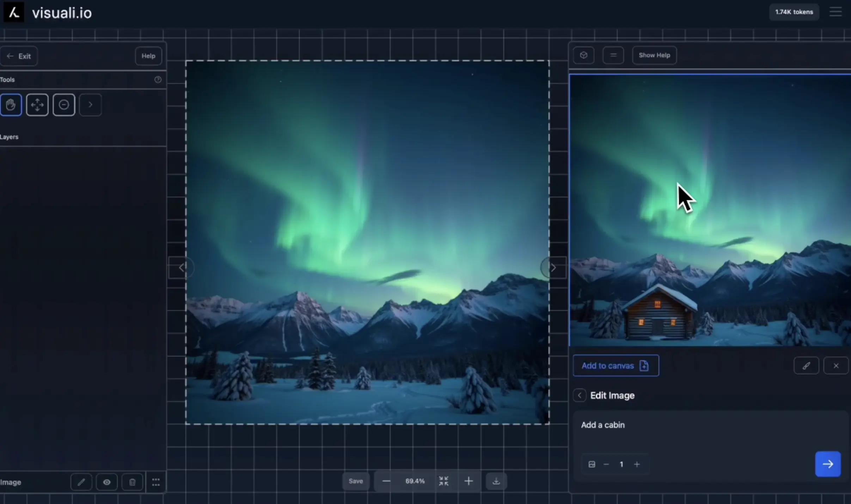
Task: Click the 69.4% zoom level control
Action: click(415, 481)
